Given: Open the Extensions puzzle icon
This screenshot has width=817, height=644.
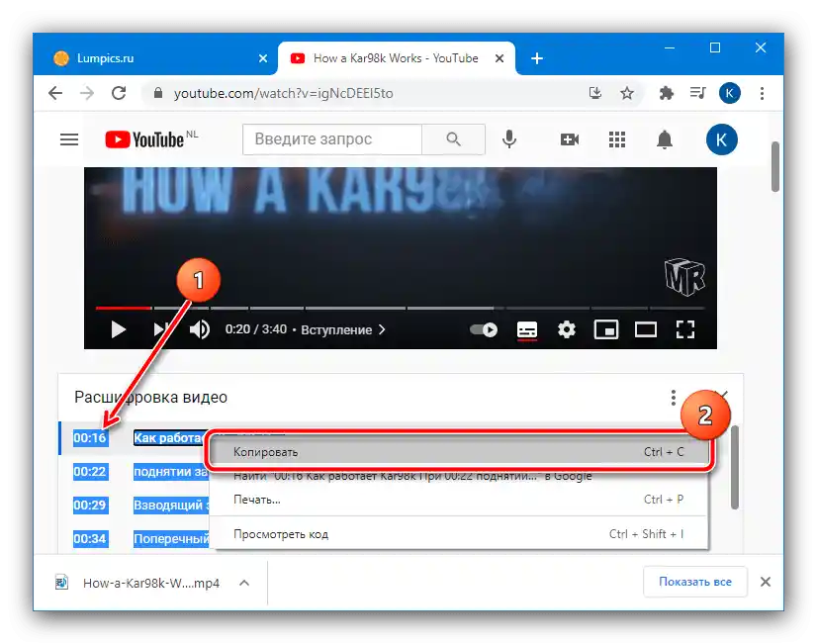Looking at the screenshot, I should click(666, 93).
